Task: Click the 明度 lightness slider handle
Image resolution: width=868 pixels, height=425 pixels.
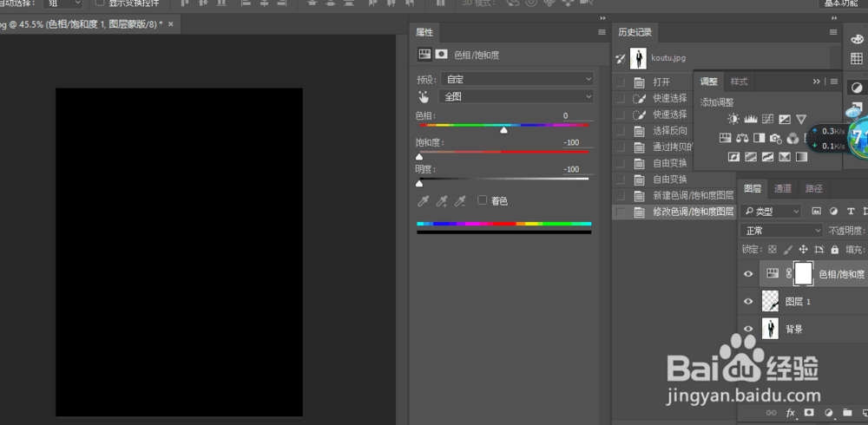Action: 419,184
